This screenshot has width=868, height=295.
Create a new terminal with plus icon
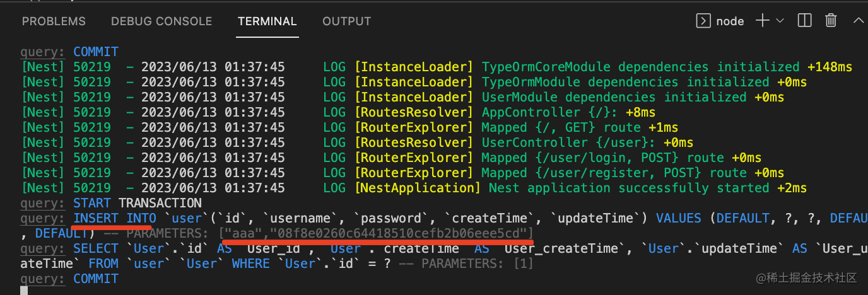tap(763, 21)
